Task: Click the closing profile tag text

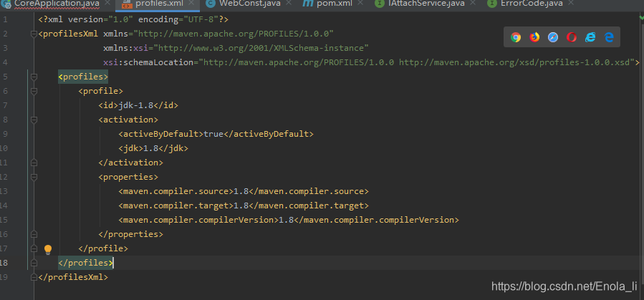Action: click(103, 248)
